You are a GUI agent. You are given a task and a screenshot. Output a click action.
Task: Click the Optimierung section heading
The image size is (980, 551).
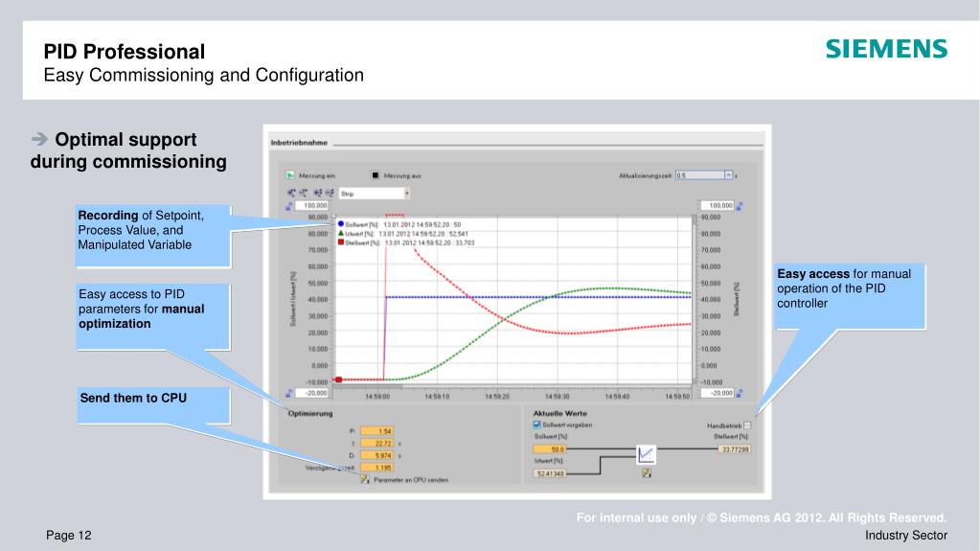pos(310,413)
